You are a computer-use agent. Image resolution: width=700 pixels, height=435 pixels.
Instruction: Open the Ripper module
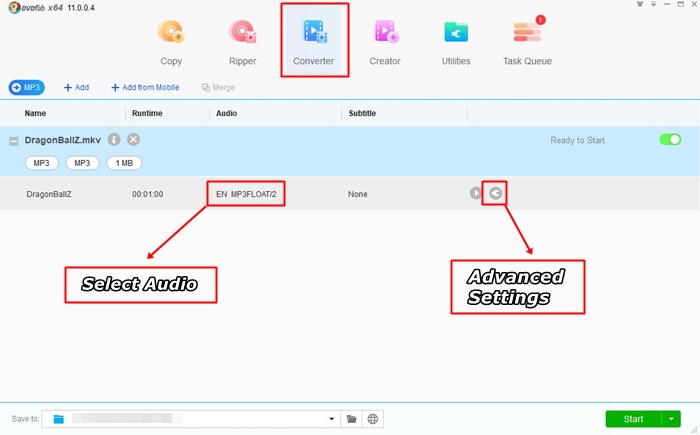coord(242,42)
